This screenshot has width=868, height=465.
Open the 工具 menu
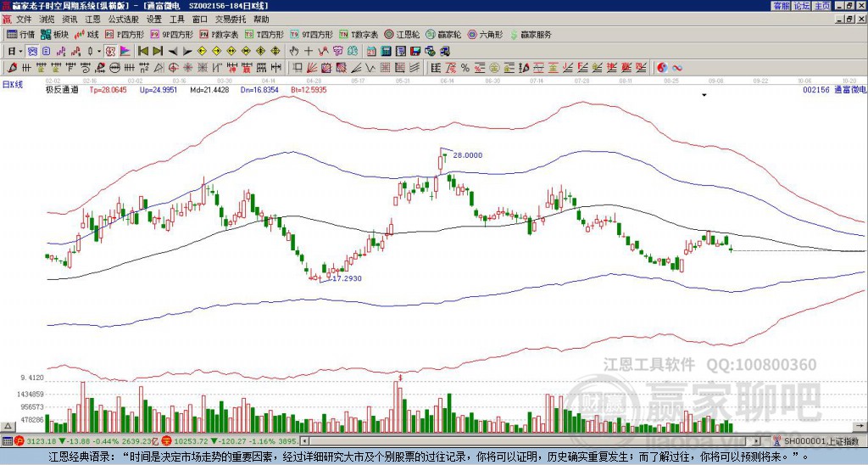pyautogui.click(x=176, y=20)
